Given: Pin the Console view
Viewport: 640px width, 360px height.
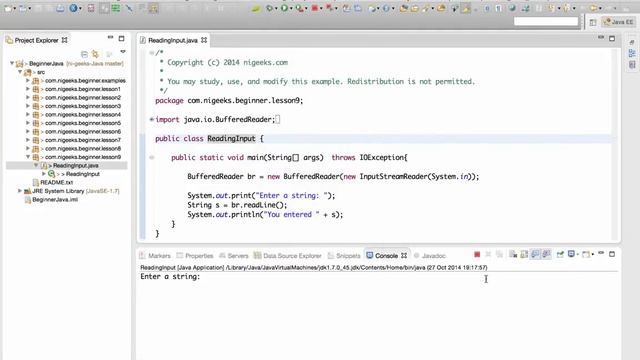Looking at the screenshot, I should (x=560, y=255).
